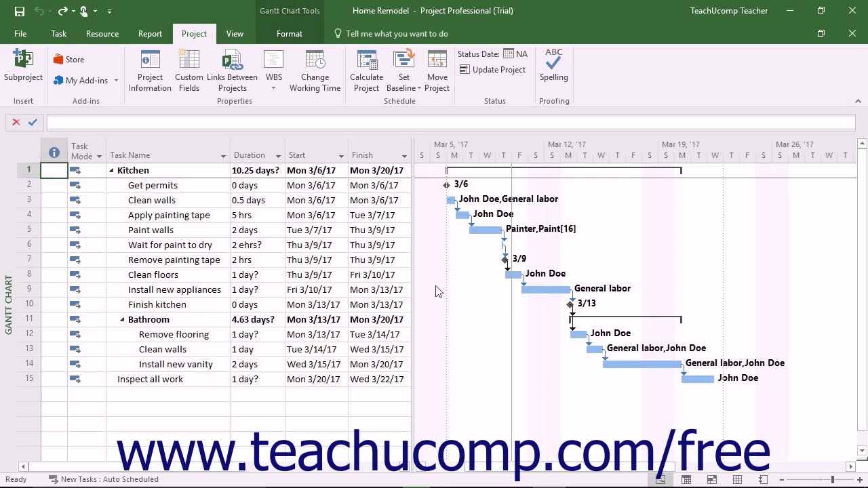Image resolution: width=868 pixels, height=488 pixels.
Task: Switch to the View tab
Action: point(235,34)
